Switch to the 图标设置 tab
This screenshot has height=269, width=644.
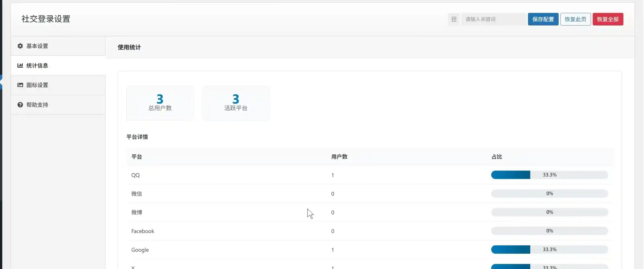click(37, 85)
